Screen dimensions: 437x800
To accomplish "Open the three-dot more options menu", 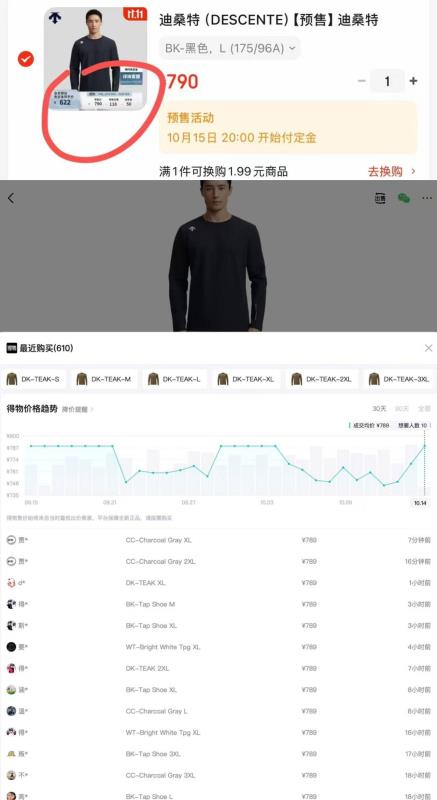I will click(x=427, y=198).
